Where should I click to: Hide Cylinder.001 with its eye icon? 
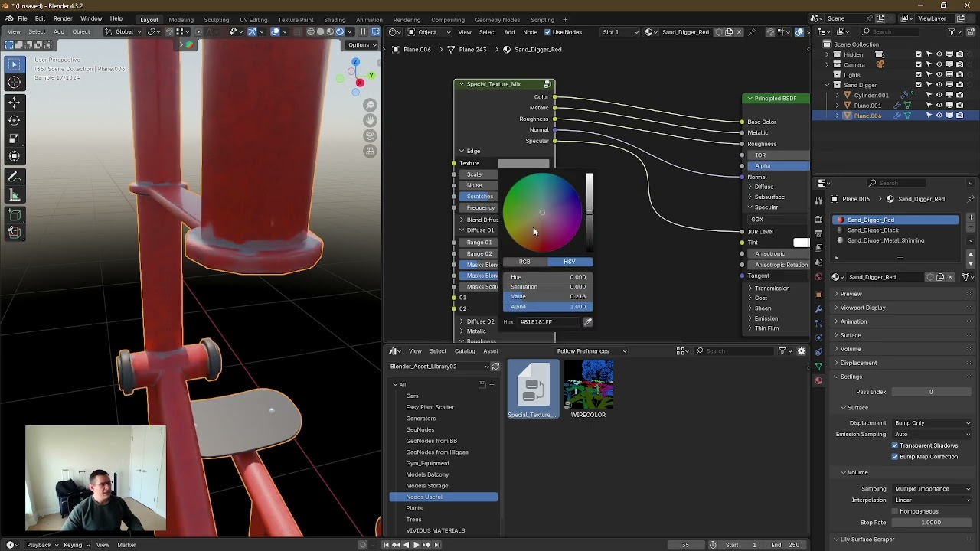coord(939,95)
